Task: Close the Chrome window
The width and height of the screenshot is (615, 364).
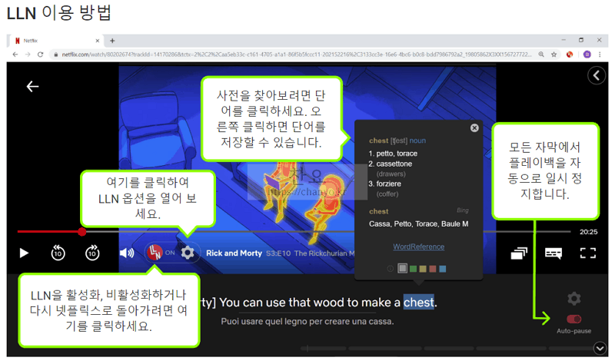Action: [x=600, y=40]
